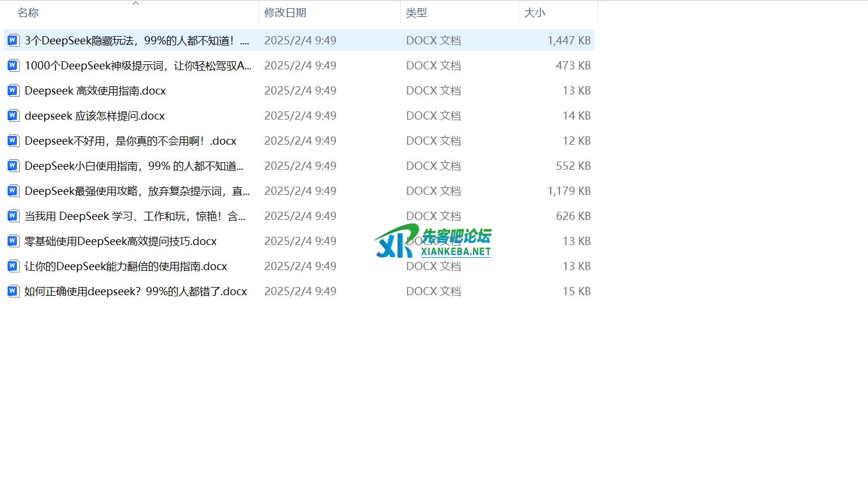Click Word icon of 3个DeepSeek隐藏玩法 file
The image size is (868, 483).
tap(13, 40)
